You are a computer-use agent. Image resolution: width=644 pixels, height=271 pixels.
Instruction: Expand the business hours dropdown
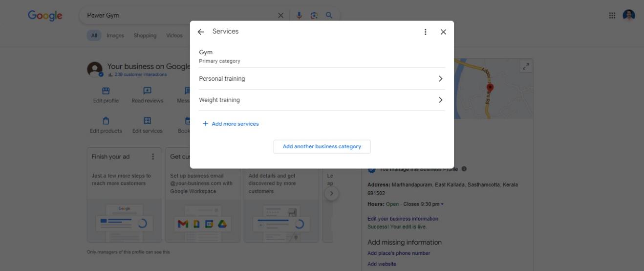[441, 204]
